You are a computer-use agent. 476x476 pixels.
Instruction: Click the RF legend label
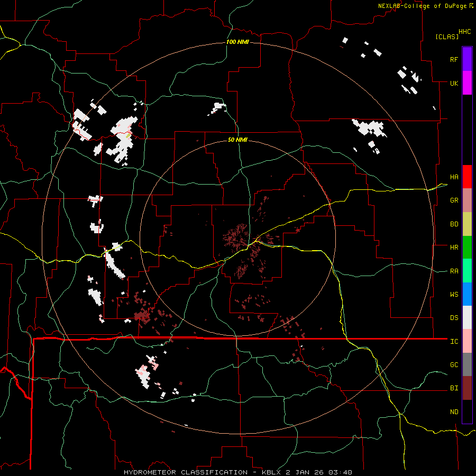[x=454, y=59]
